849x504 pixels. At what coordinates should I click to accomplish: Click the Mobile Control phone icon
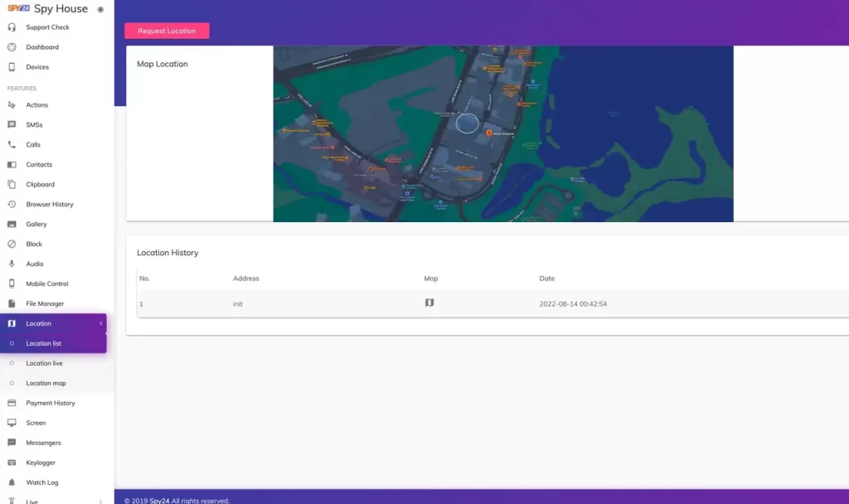[12, 283]
